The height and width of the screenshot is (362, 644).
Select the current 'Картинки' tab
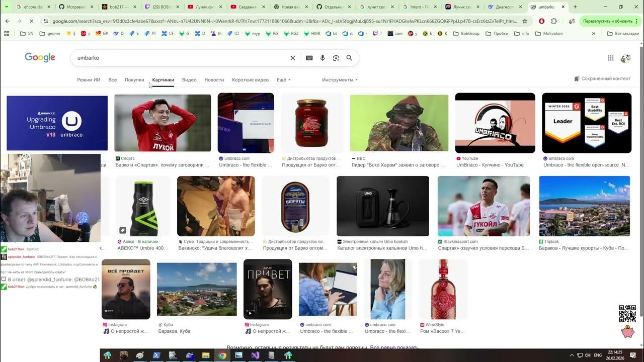click(163, 80)
